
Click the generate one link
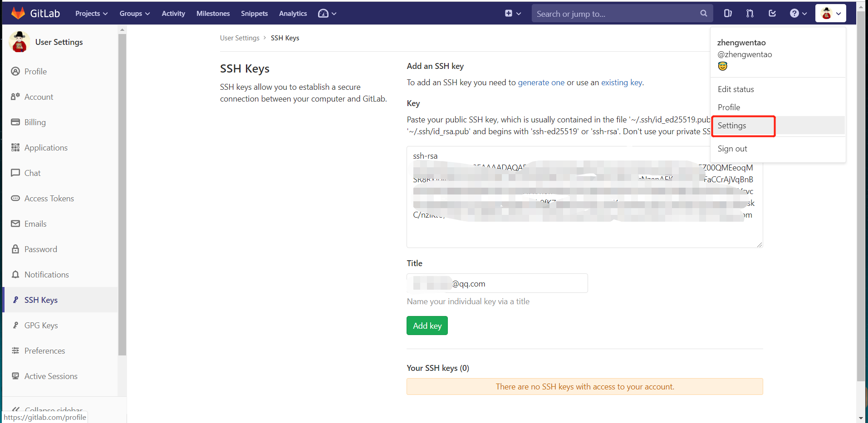(x=541, y=83)
